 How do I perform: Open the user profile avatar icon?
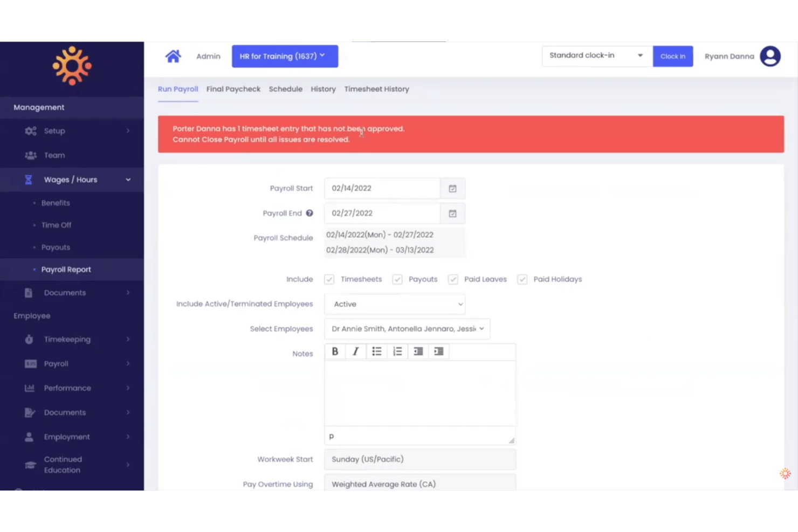[x=770, y=56]
